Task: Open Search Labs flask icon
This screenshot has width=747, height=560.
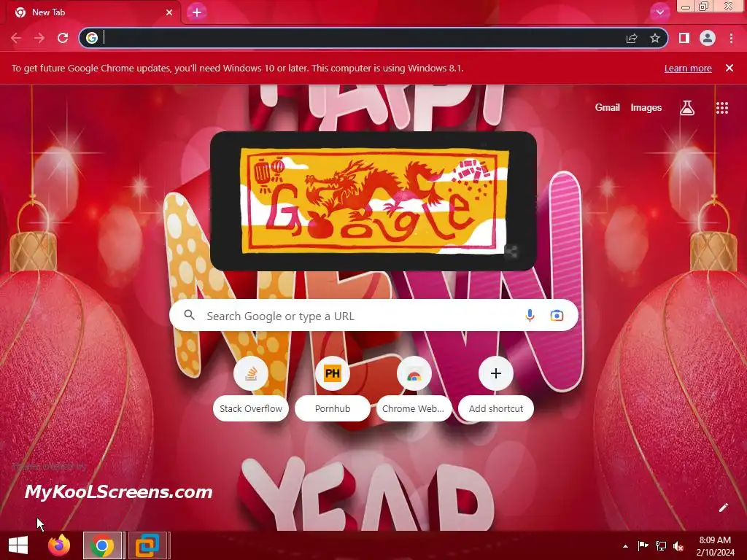Action: [687, 108]
